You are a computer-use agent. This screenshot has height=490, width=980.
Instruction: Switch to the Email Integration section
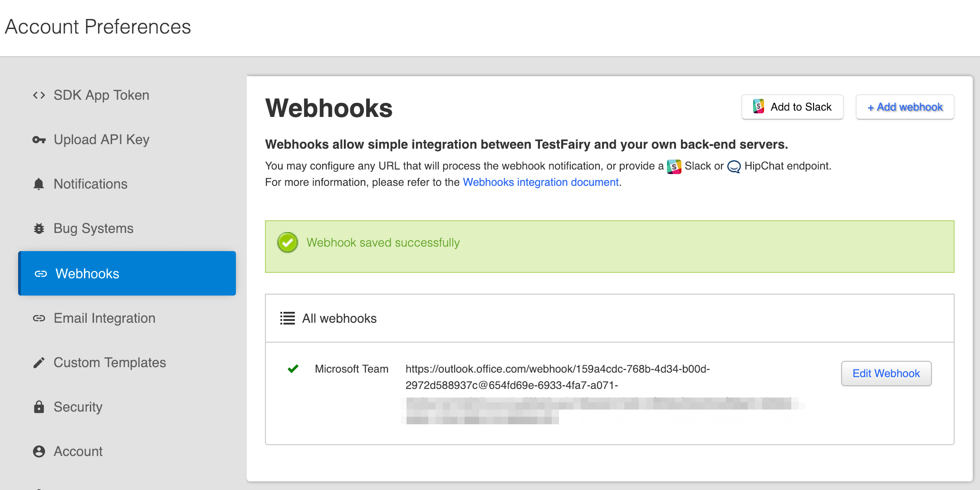pyautogui.click(x=104, y=318)
